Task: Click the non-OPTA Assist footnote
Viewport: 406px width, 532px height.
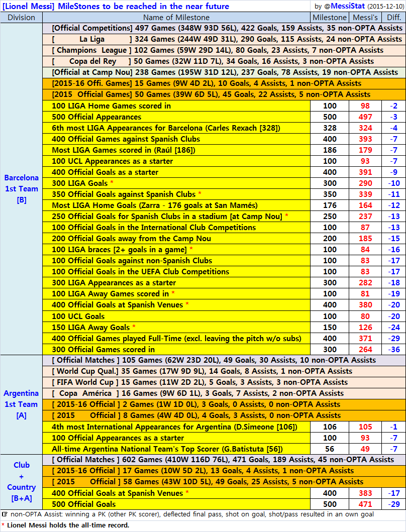Action: (188, 514)
